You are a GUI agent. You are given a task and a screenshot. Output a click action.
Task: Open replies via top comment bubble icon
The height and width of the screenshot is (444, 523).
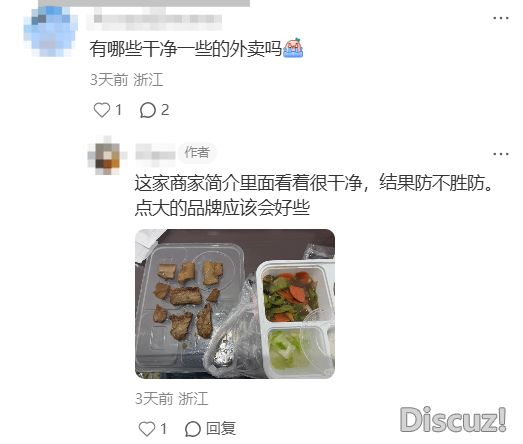[x=147, y=110]
